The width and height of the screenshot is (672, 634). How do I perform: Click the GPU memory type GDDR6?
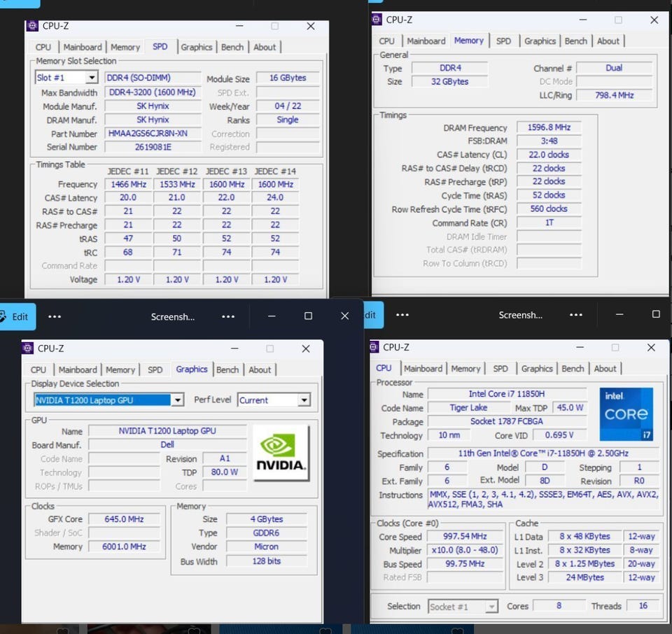[x=267, y=533]
